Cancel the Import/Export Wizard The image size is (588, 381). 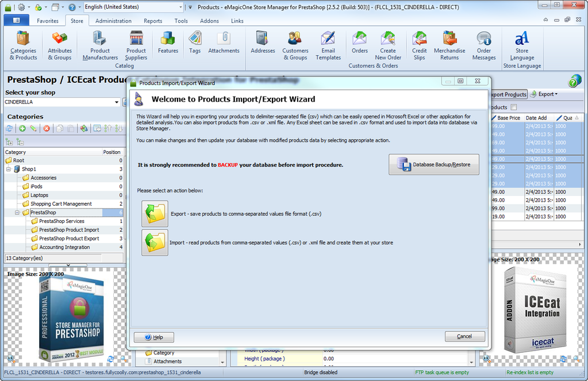464,336
